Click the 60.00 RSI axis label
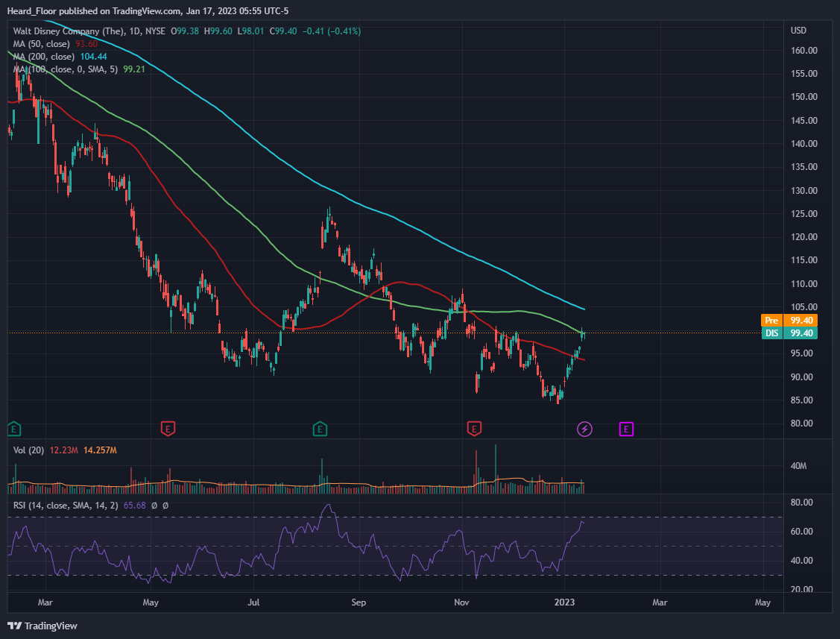The height and width of the screenshot is (639, 840). (x=802, y=532)
